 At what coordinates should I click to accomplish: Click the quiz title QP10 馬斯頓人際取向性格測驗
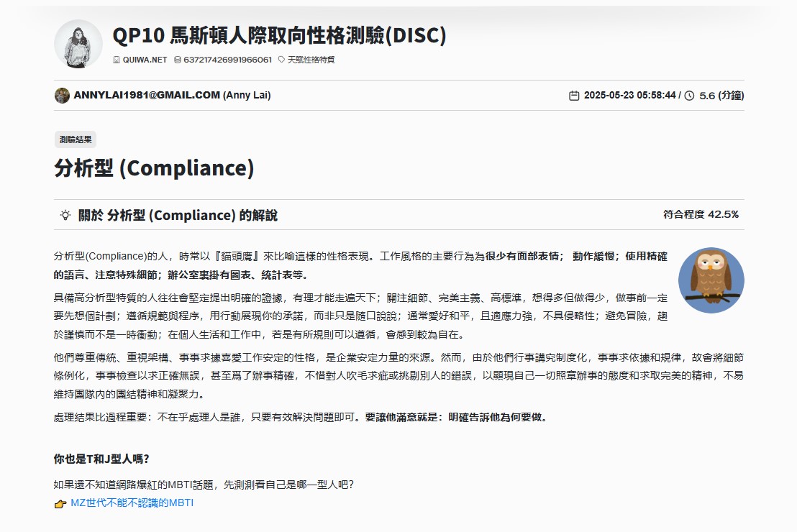tap(279, 35)
